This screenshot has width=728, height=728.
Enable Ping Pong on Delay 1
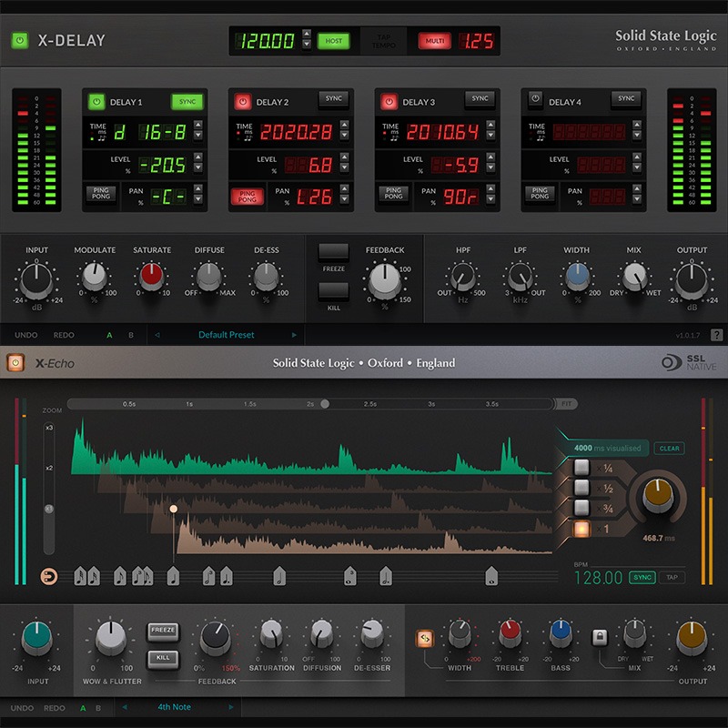pyautogui.click(x=101, y=194)
